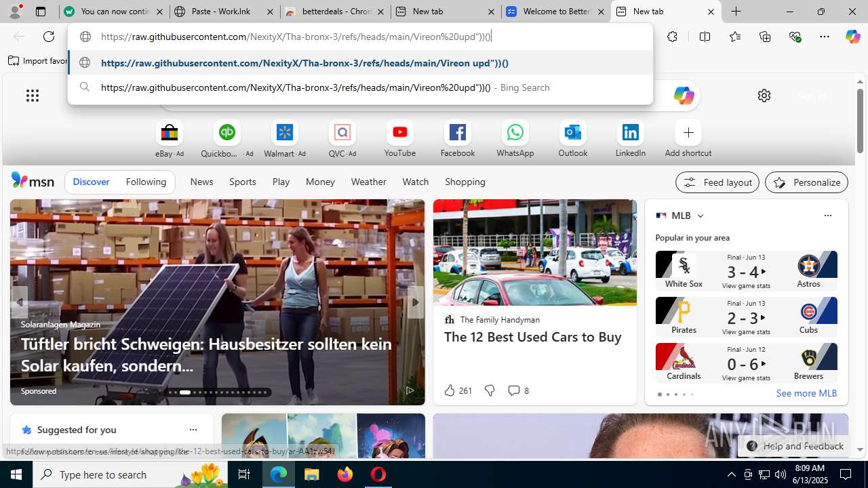Click the Copilot icon beside search box

[683, 96]
